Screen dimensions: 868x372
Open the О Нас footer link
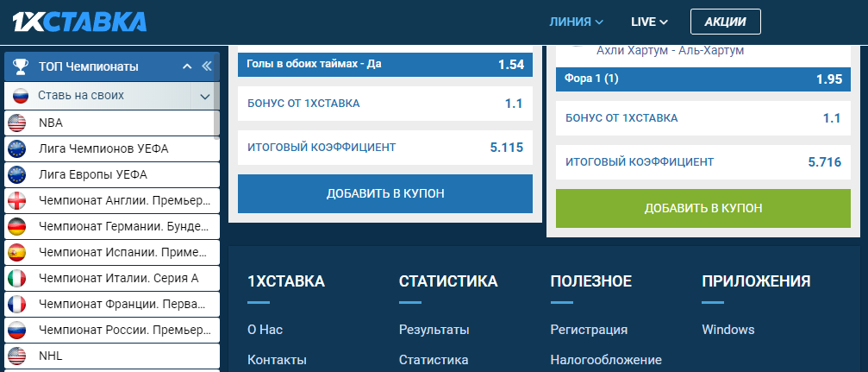(x=265, y=330)
